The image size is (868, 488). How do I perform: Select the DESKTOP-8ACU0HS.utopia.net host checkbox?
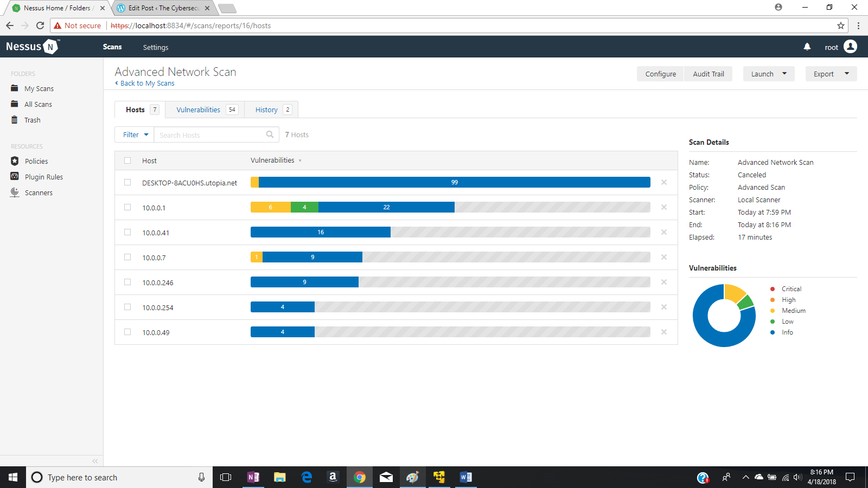[127, 183]
